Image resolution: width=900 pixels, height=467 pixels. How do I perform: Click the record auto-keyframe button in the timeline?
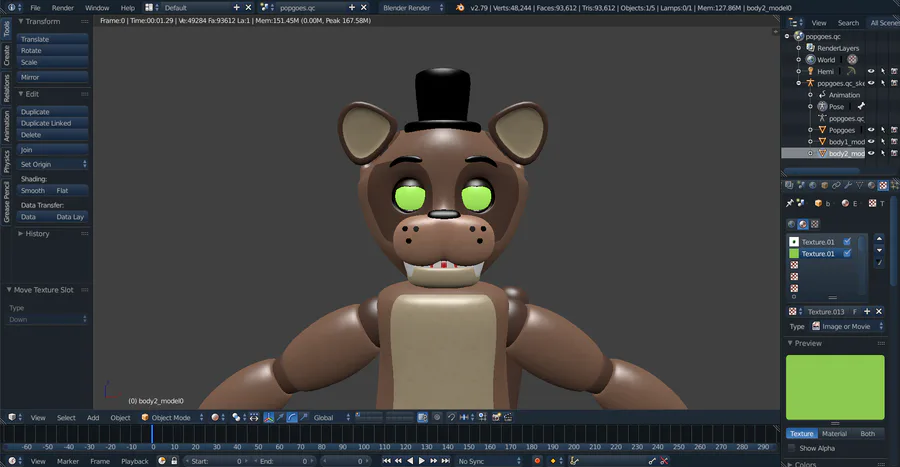537,461
